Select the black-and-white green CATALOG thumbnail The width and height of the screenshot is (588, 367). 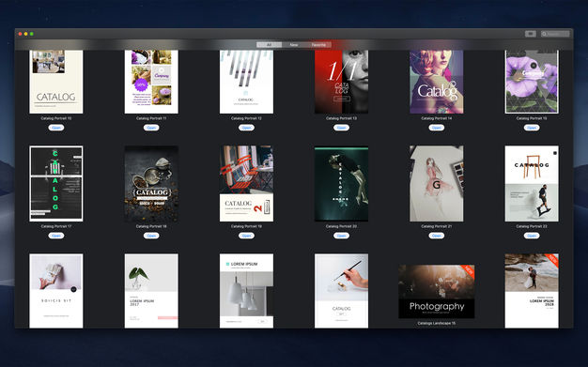pyautogui.click(x=56, y=184)
